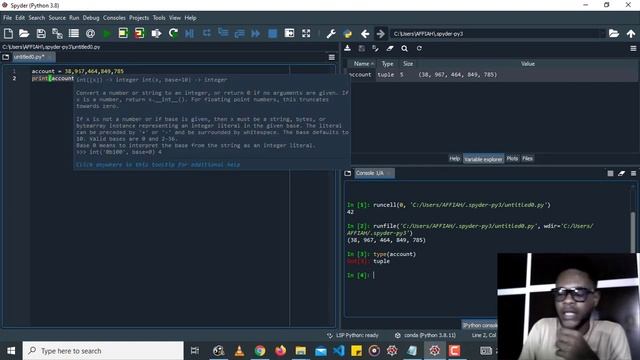Go forward in working directory history
The height and width of the screenshot is (360, 640).
coord(380,33)
